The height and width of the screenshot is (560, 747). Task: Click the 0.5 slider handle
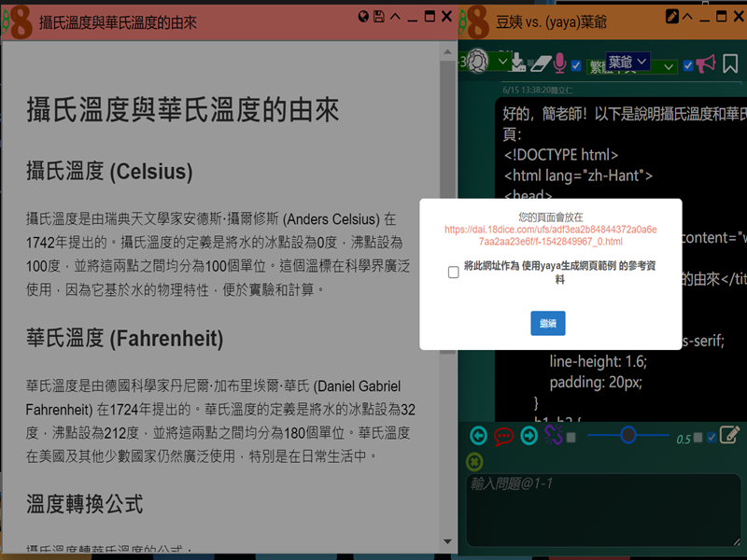pos(628,435)
